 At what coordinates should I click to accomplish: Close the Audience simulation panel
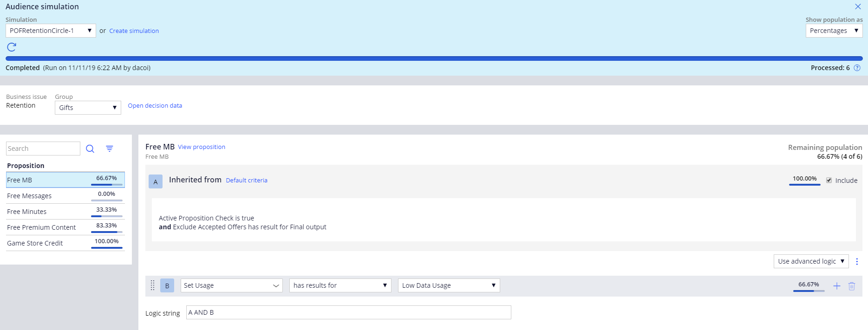point(858,6)
